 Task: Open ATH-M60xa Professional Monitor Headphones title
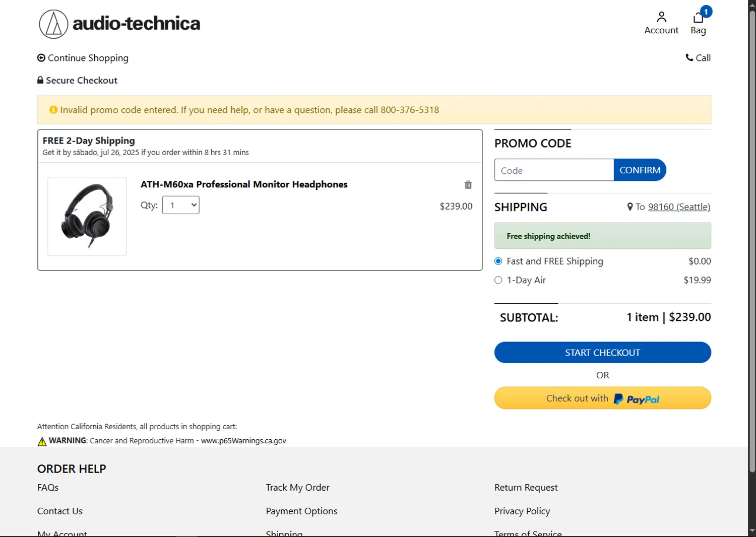[244, 184]
